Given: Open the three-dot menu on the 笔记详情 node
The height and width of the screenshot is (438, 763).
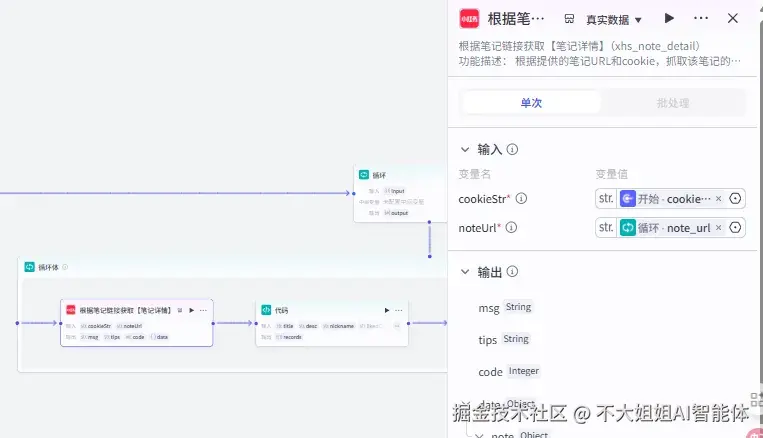Looking at the screenshot, I should tap(203, 310).
